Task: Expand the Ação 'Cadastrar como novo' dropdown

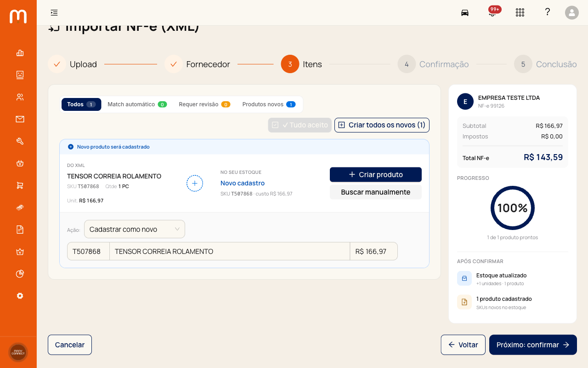Action: (135, 229)
